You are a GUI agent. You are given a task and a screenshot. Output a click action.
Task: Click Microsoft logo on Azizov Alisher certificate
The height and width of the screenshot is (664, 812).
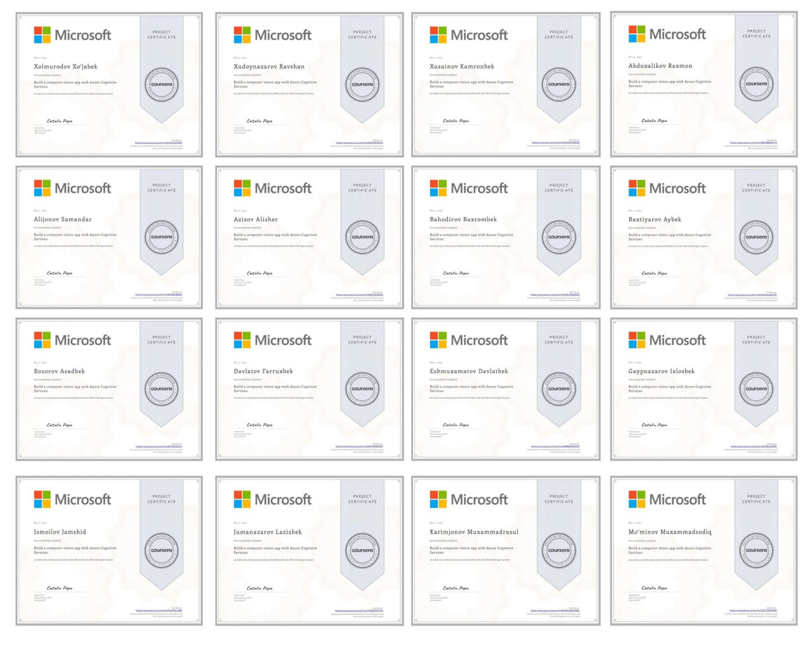point(273,188)
